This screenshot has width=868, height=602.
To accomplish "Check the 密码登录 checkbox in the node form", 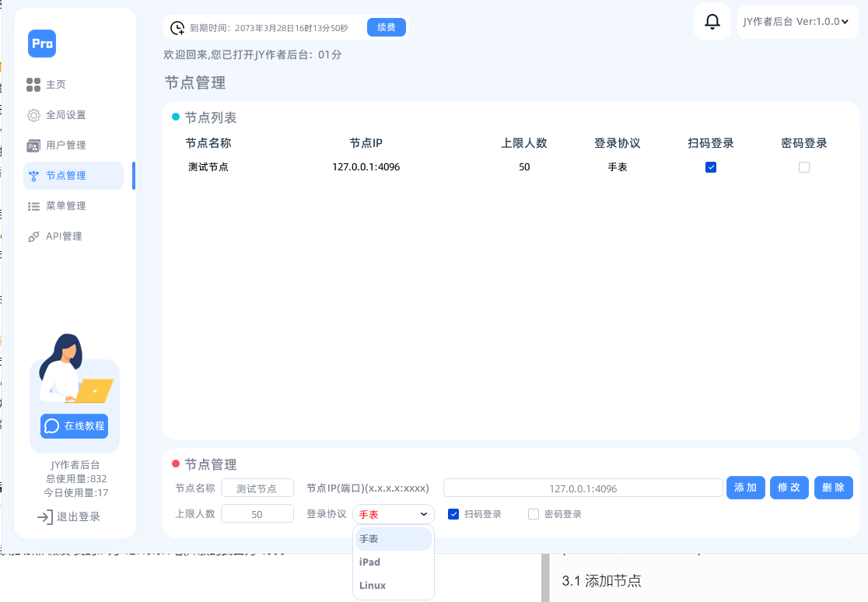I will coord(534,513).
